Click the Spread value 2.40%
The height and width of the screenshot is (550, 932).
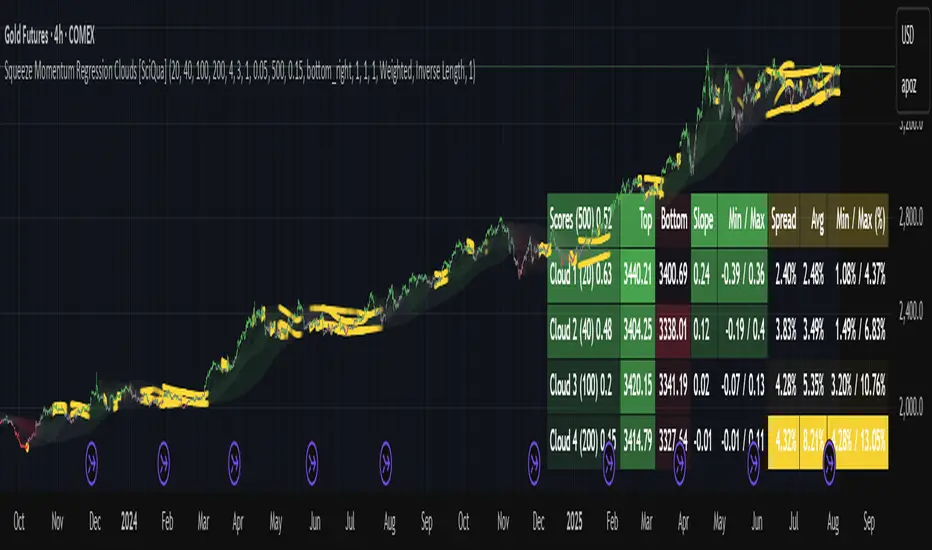tap(785, 275)
